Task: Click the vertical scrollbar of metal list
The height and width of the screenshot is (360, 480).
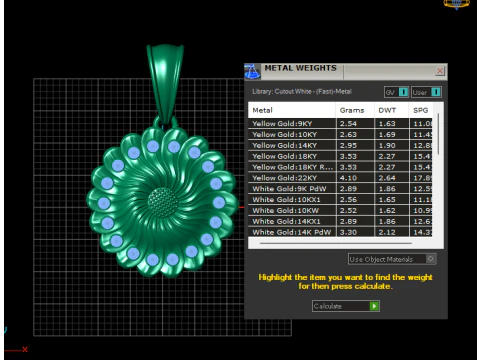Action: point(438,134)
